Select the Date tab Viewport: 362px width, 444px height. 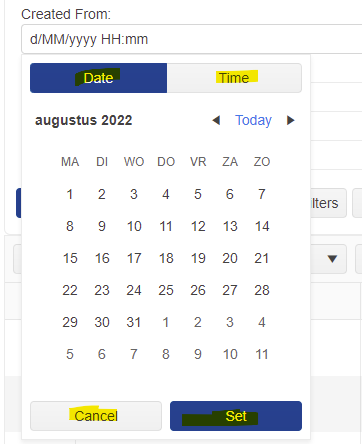tap(98, 78)
